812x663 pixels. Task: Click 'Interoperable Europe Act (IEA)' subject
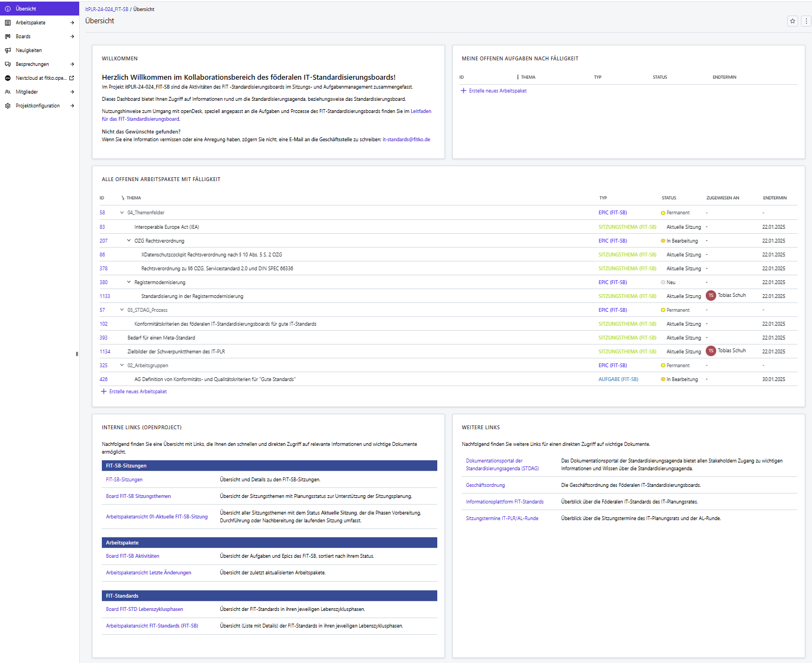pos(167,227)
